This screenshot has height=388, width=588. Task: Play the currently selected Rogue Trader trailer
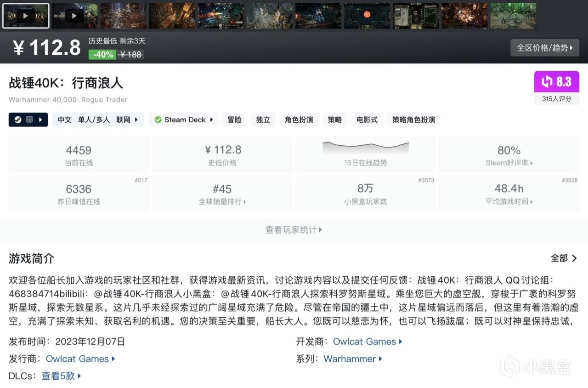pyautogui.click(x=26, y=16)
